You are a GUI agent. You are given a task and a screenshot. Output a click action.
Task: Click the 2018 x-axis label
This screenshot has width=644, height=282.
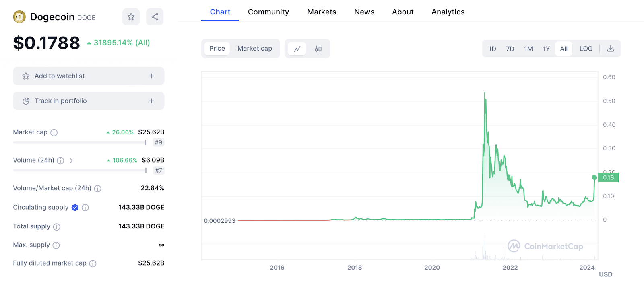355,268
